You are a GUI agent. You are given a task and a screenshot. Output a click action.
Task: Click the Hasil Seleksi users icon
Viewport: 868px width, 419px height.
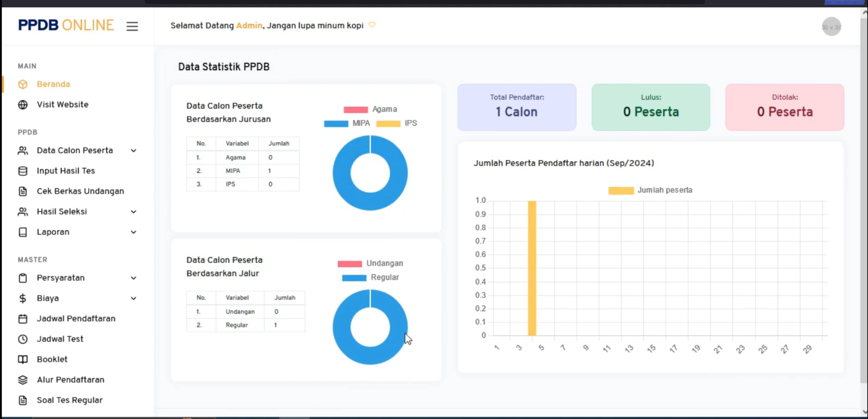click(x=23, y=212)
